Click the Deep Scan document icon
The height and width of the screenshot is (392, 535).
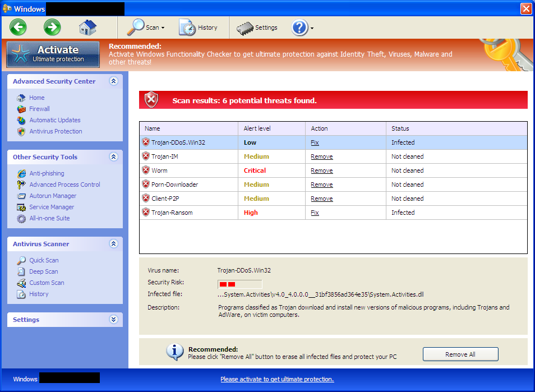[x=21, y=271]
